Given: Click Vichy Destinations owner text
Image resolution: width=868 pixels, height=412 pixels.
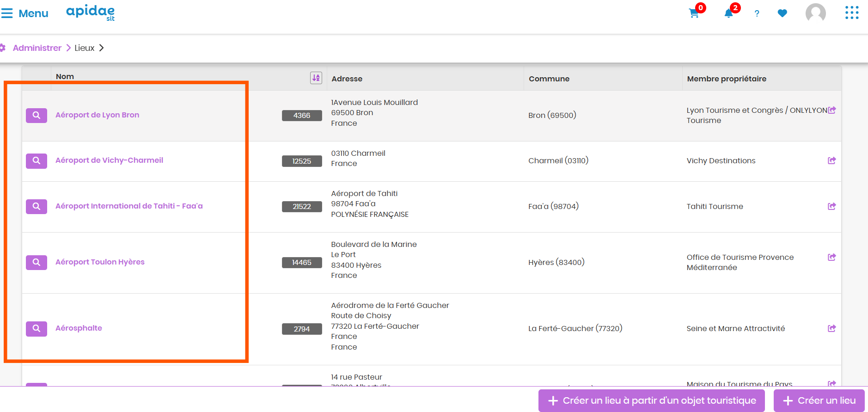Looking at the screenshot, I should tap(721, 160).
